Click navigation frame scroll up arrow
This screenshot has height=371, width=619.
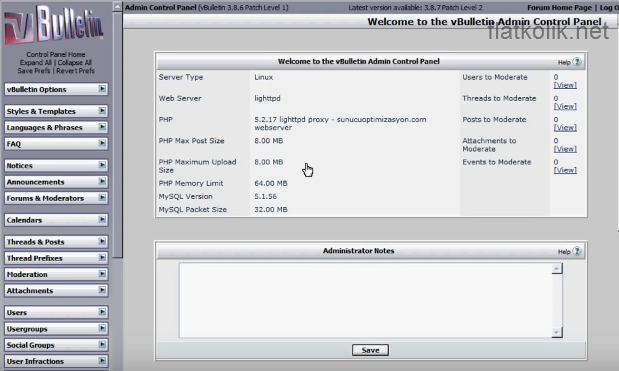click(118, 7)
